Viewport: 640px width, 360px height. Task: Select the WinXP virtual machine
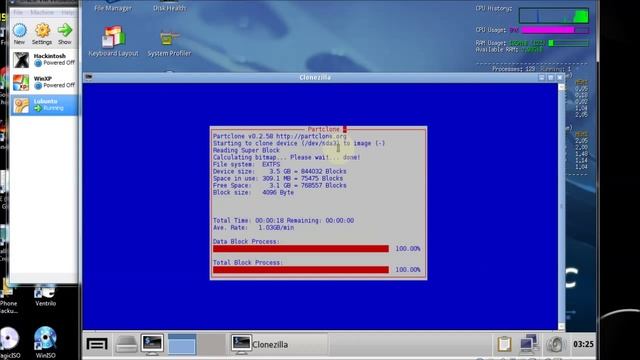pos(44,82)
